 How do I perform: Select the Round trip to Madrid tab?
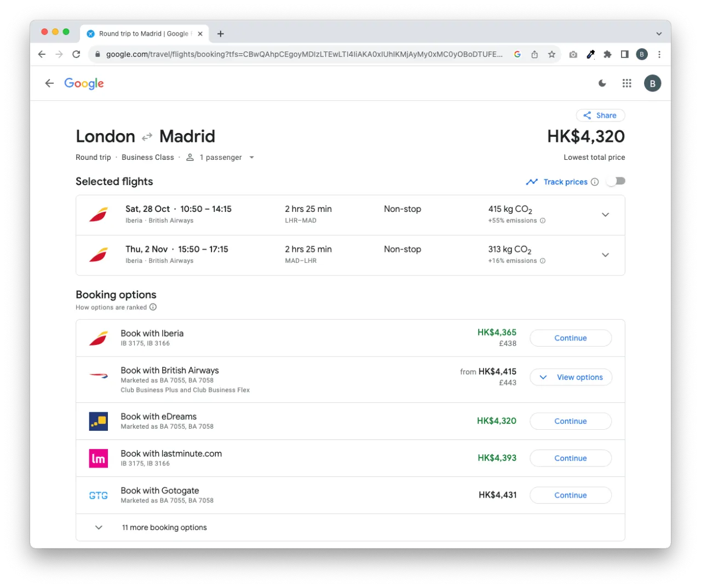tap(145, 34)
